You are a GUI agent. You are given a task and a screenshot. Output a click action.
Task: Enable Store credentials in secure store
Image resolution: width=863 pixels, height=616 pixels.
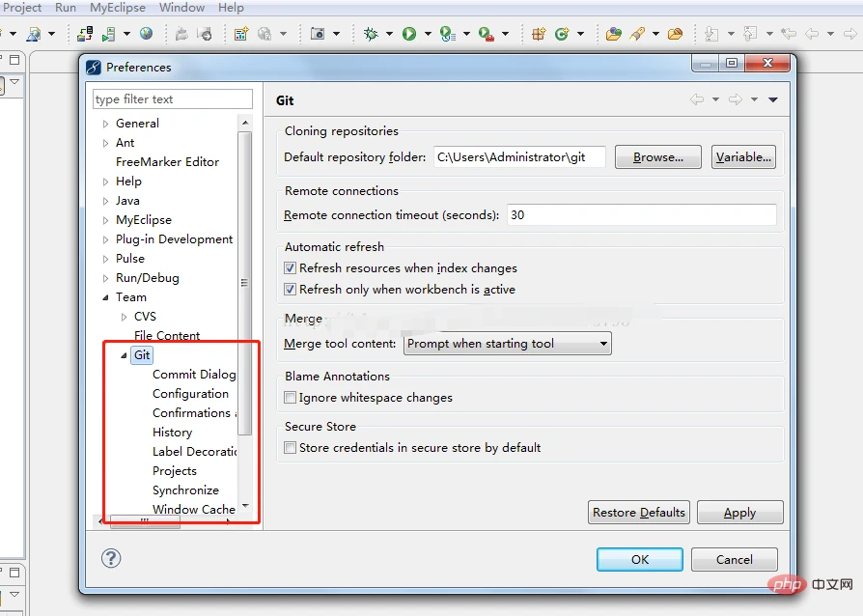tap(290, 448)
